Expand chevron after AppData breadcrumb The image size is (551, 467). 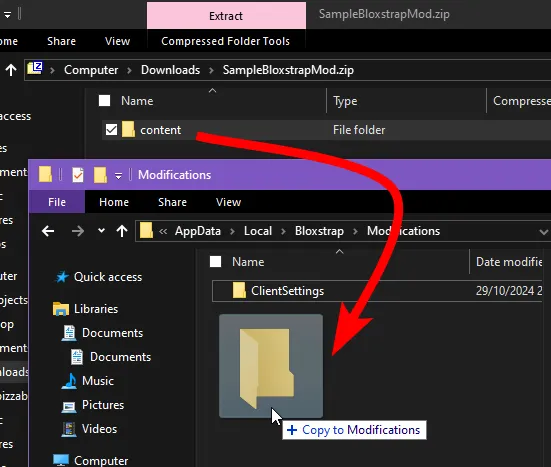232,231
